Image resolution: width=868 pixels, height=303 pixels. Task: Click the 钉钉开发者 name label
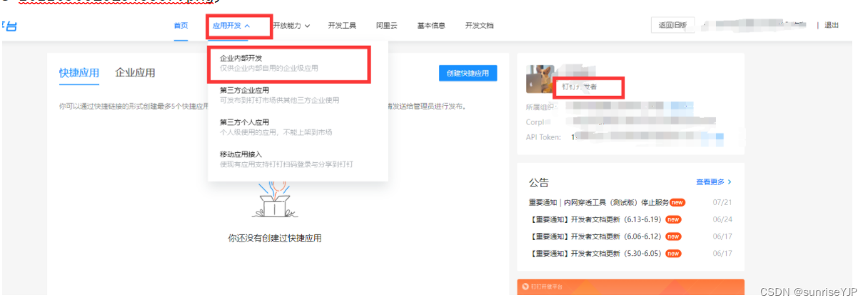(579, 86)
